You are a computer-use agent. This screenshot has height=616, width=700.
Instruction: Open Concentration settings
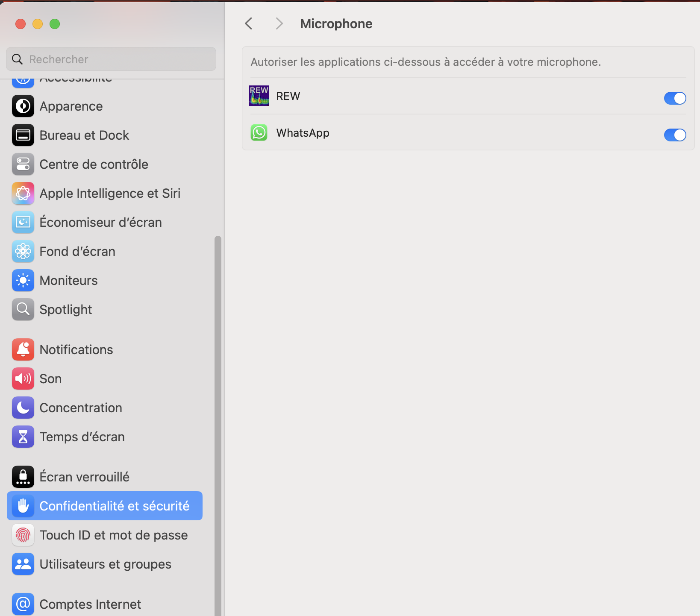pos(81,408)
